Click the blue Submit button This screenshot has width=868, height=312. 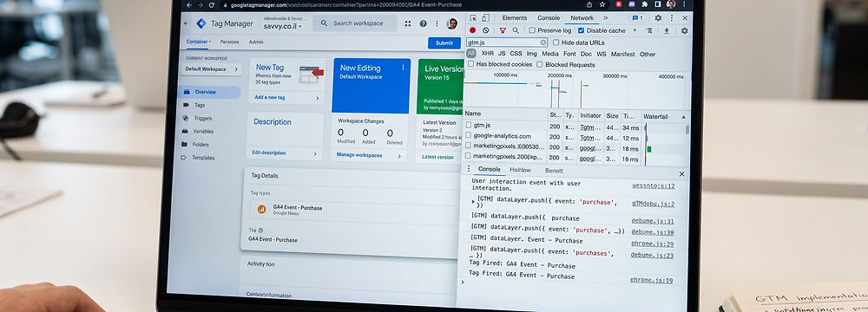[x=444, y=43]
